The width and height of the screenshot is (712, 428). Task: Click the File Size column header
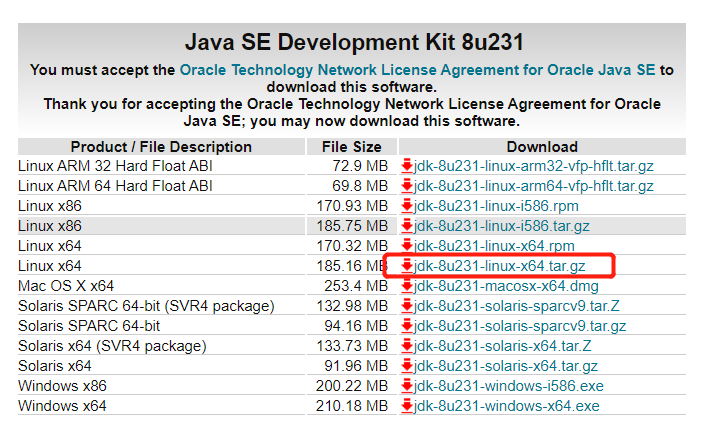pos(352,147)
